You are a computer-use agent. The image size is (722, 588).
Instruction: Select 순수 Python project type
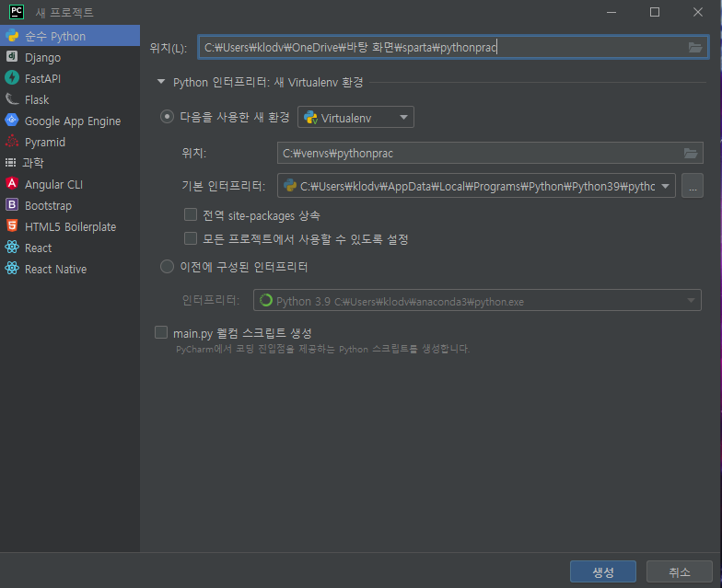click(x=70, y=36)
